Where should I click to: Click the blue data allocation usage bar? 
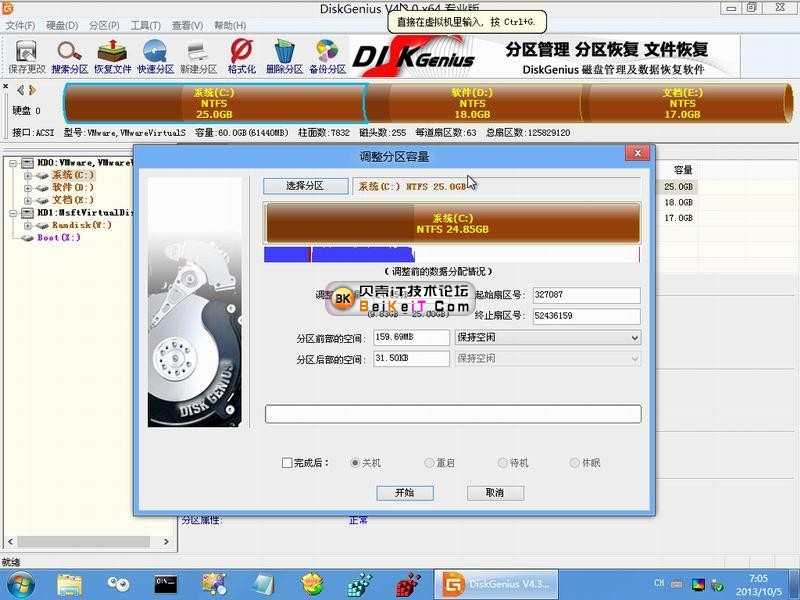452,255
